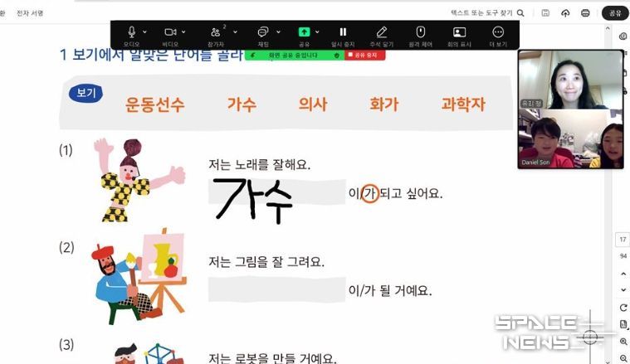Open the chat icon in toolbar

click(263, 32)
